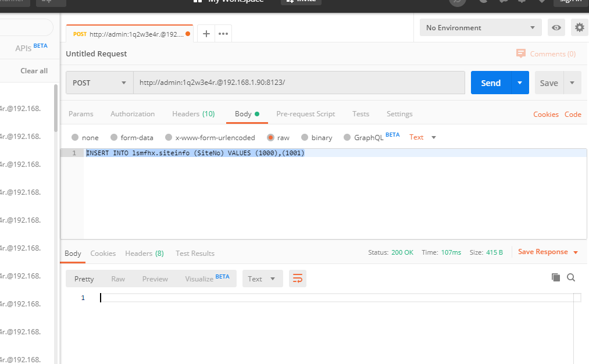Search the response with magnifier icon

point(571,277)
